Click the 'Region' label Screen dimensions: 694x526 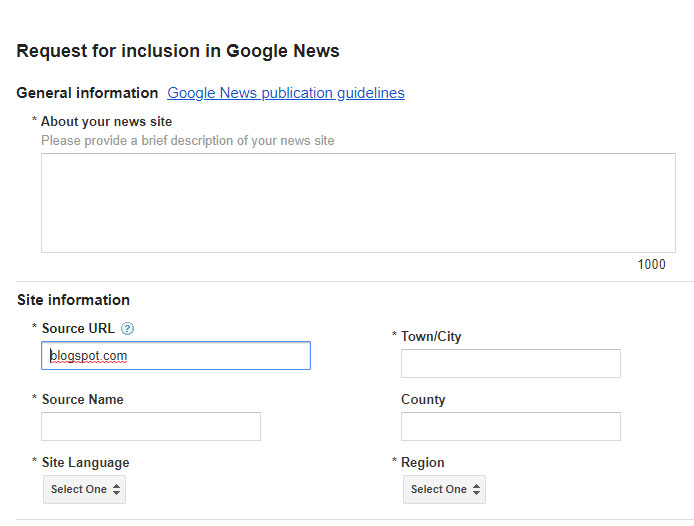[423, 463]
